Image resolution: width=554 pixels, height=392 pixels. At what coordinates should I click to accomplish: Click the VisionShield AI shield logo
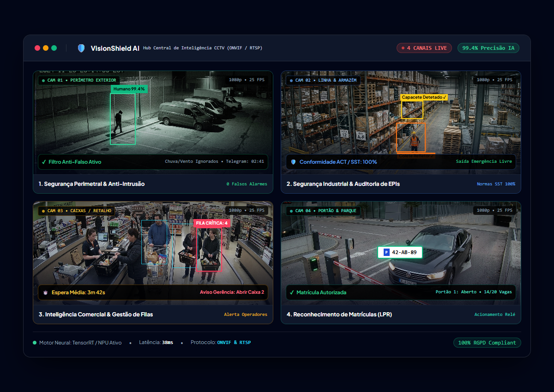tap(81, 48)
